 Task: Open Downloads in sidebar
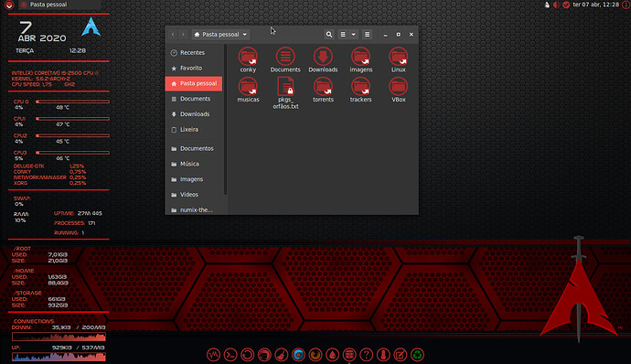194,114
